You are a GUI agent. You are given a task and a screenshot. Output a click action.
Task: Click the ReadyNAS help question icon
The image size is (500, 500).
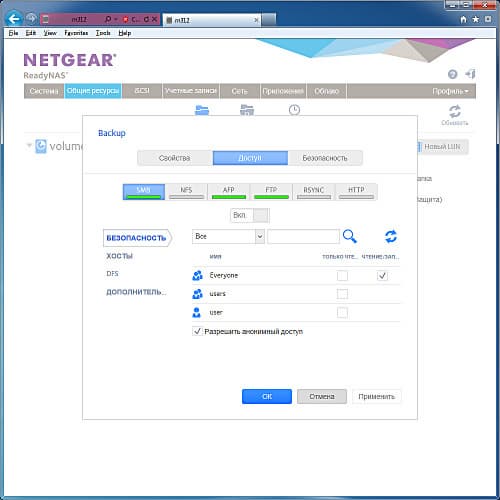click(452, 74)
